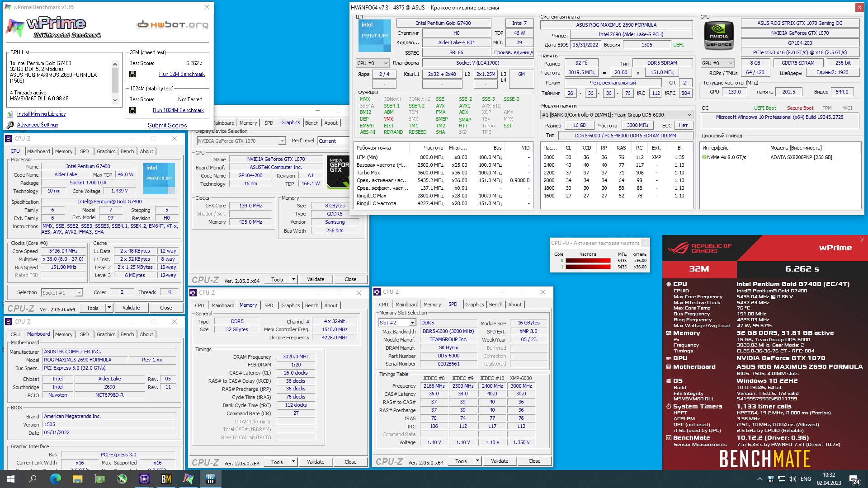Click the floppy save icon under 1024M stability test

click(132, 110)
